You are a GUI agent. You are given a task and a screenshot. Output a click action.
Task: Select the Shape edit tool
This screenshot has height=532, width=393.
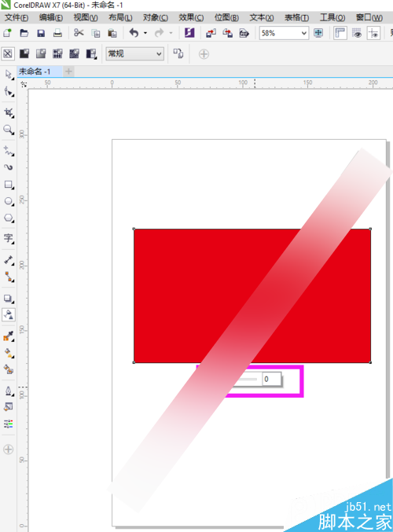tap(9, 92)
